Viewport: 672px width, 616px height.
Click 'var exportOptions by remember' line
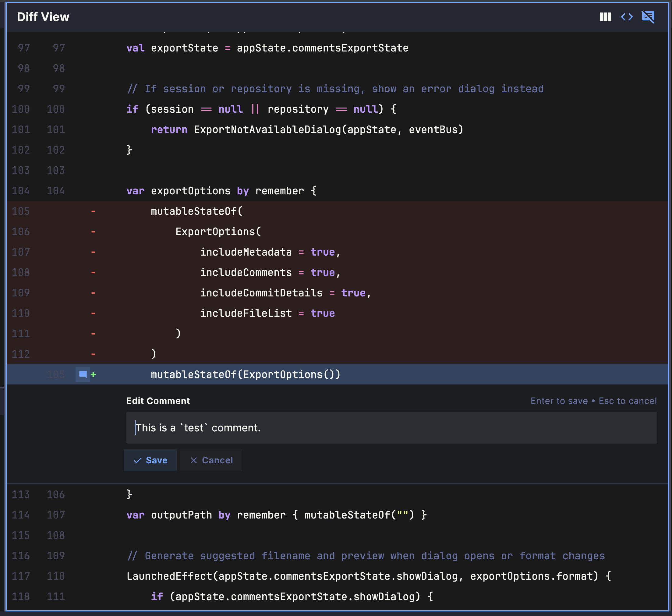[x=337, y=191]
